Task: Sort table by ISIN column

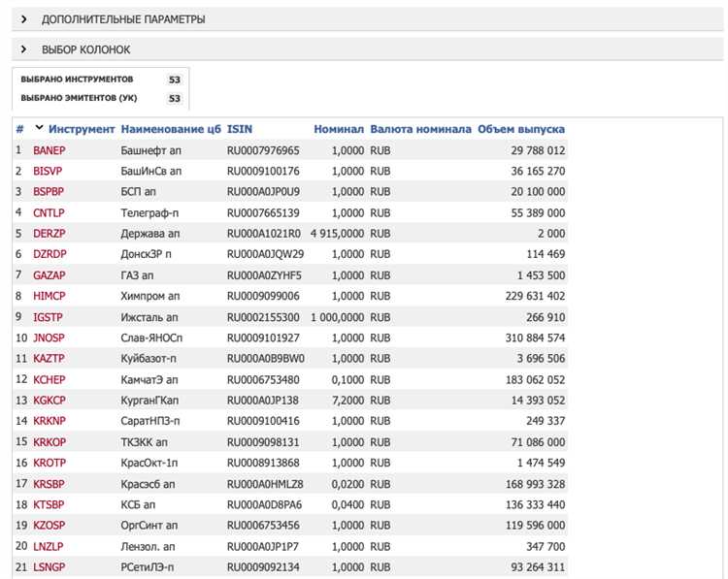Action: click(x=240, y=129)
